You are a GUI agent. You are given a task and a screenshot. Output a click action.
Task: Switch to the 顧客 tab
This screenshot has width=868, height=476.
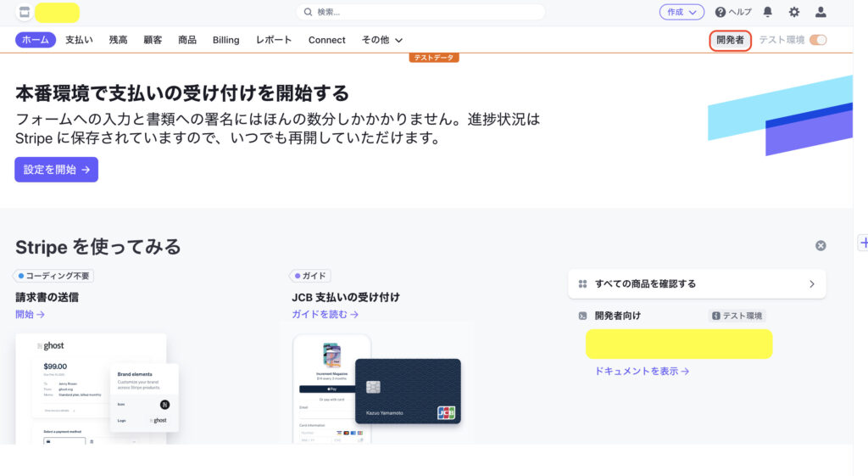point(153,40)
